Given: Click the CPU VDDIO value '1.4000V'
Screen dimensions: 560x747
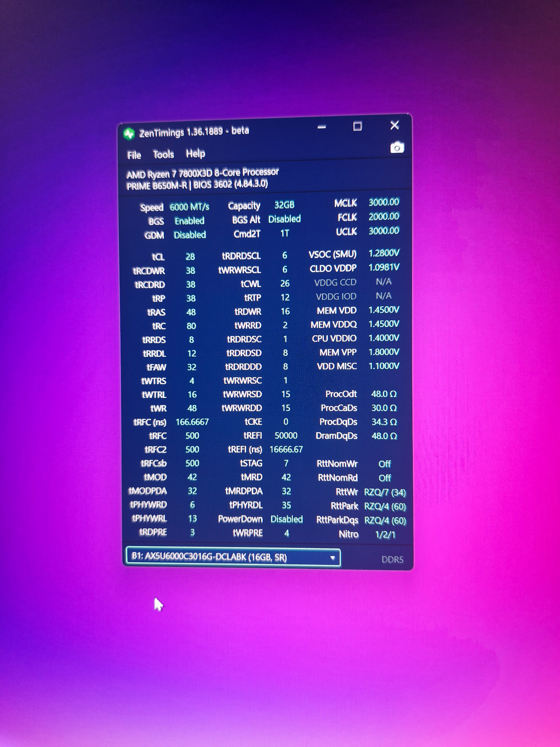Looking at the screenshot, I should [x=384, y=338].
